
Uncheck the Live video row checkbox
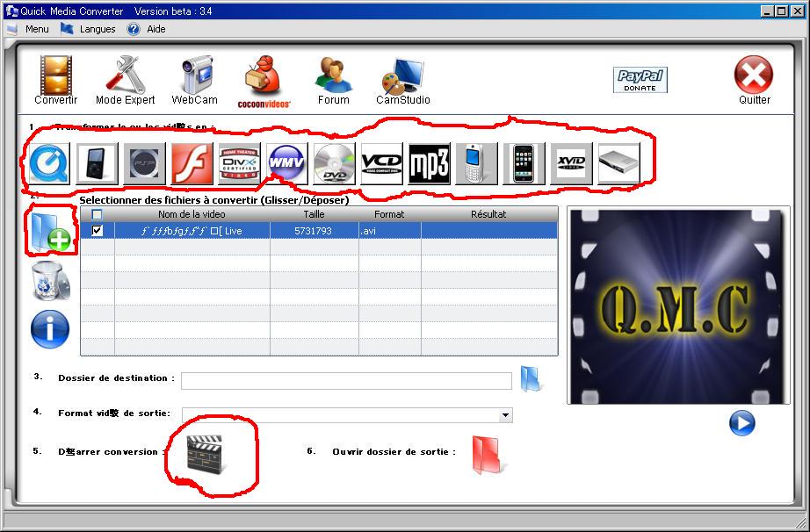[97, 231]
